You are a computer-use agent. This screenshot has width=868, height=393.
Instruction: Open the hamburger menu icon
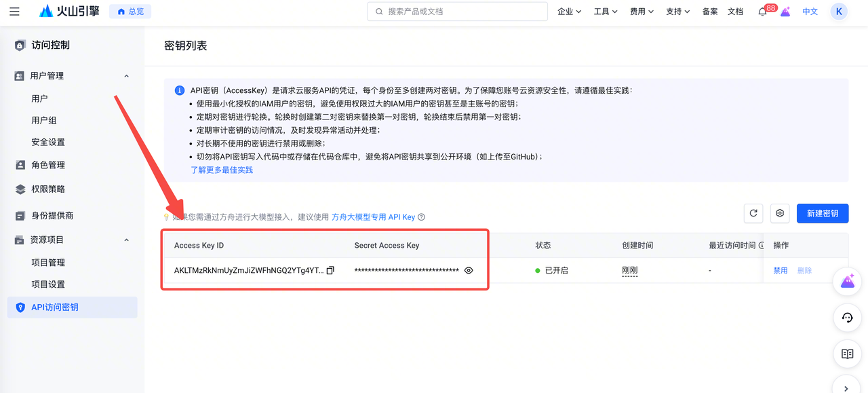14,12
